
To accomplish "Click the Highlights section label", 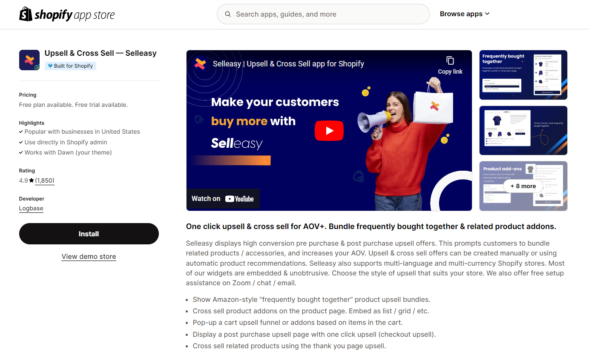I will (x=32, y=123).
